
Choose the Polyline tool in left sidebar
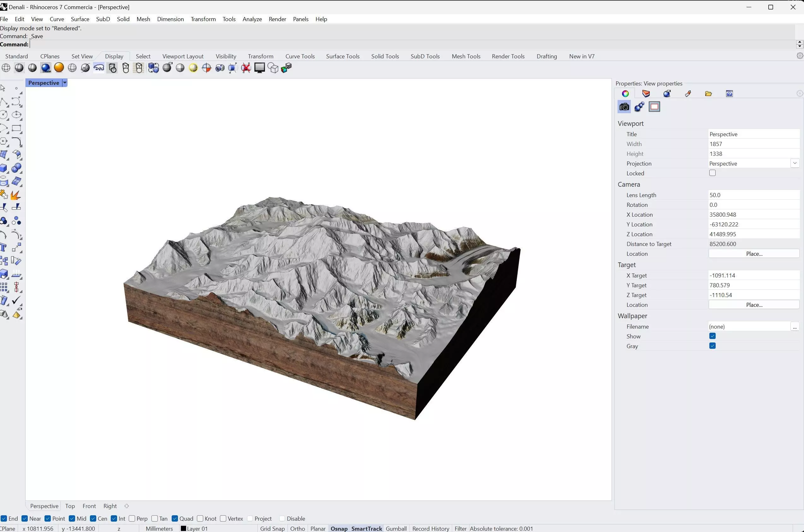pos(4,102)
